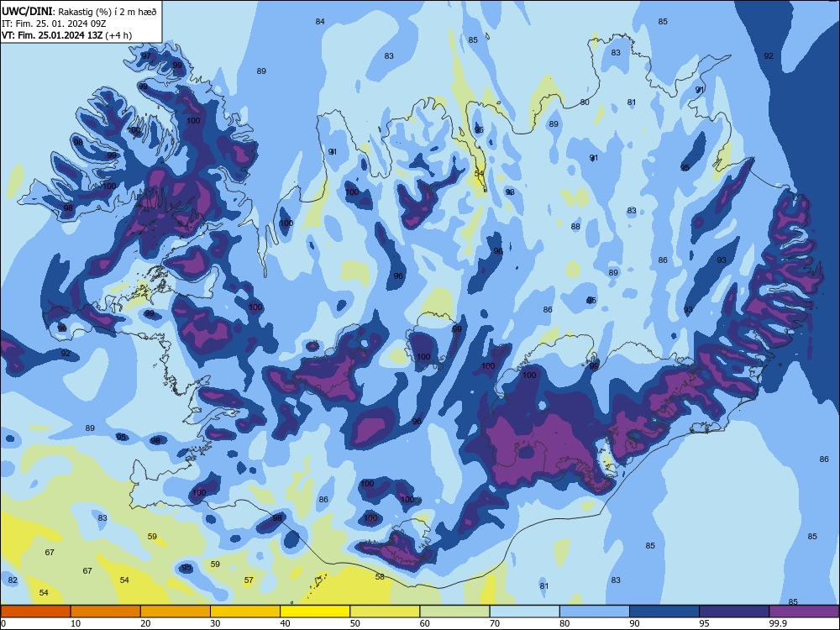The width and height of the screenshot is (840, 630).
Task: Click the 20–30 light orange legend swatch
Action: pyautogui.click(x=176, y=612)
